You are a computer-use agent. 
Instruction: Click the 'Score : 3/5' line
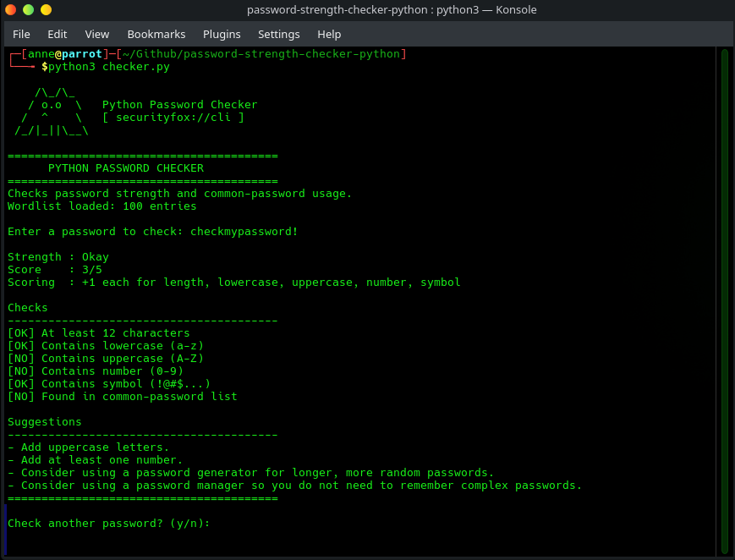(x=55, y=270)
